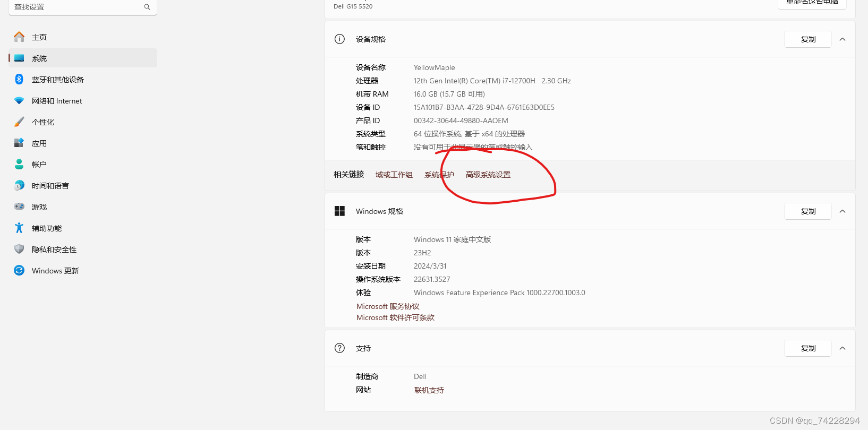
Task: Click the accessibility figure icon
Action: pos(19,228)
